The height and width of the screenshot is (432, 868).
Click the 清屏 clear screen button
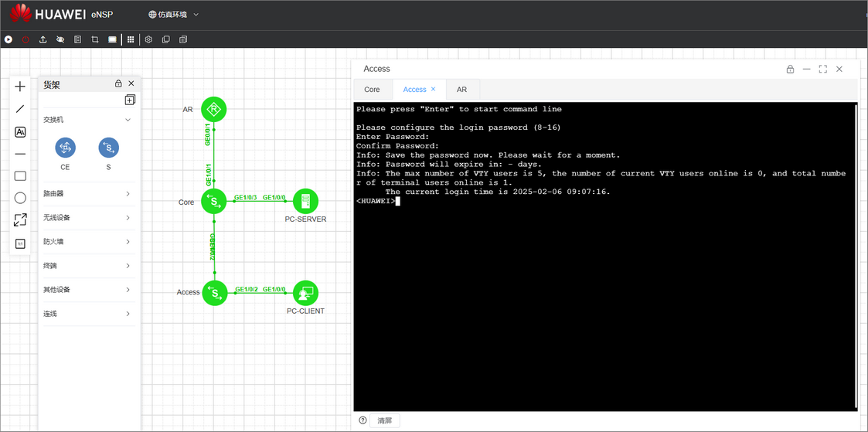(385, 420)
